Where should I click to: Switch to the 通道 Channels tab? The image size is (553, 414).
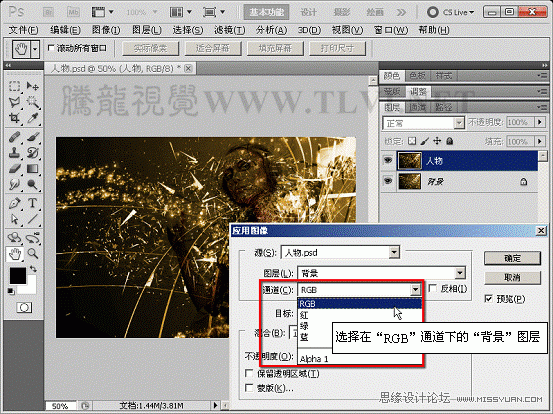pos(418,107)
